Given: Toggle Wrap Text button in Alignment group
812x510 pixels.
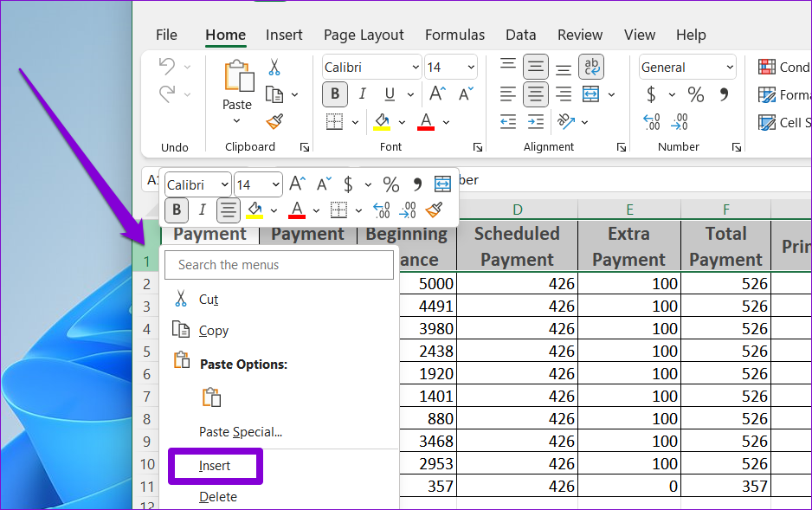Looking at the screenshot, I should coord(591,68).
